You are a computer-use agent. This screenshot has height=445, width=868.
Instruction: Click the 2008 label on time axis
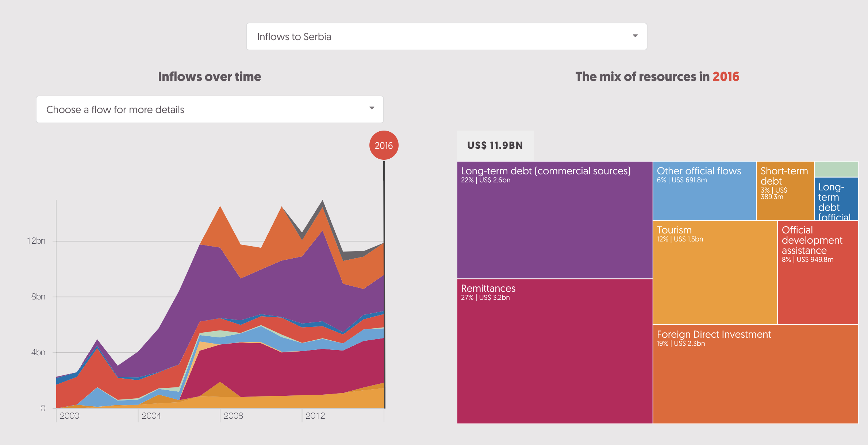233,416
